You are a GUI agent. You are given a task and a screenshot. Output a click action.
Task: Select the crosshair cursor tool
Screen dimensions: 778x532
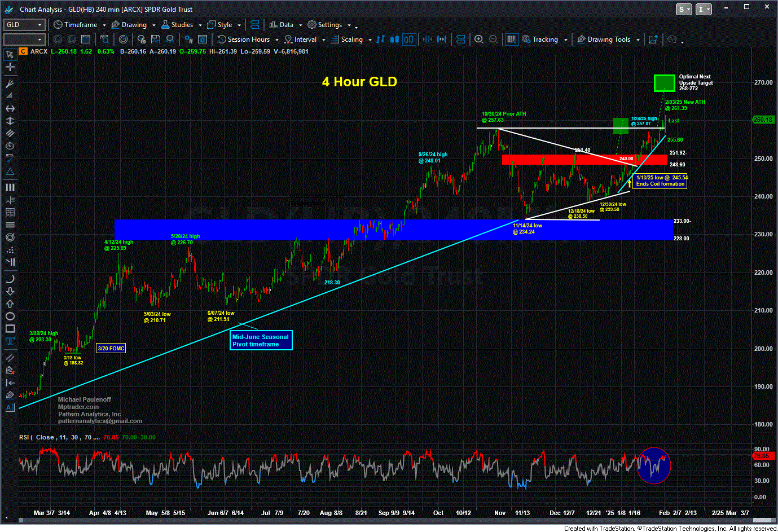pyautogui.click(x=10, y=67)
